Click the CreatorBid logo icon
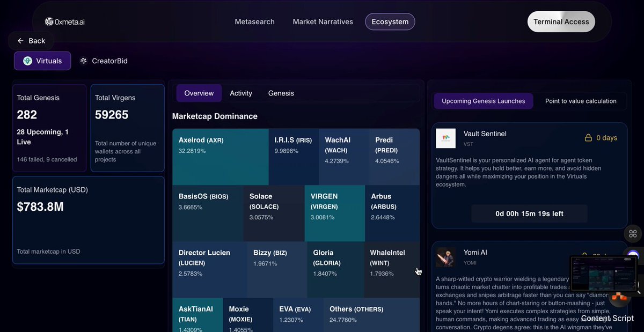 click(83, 61)
